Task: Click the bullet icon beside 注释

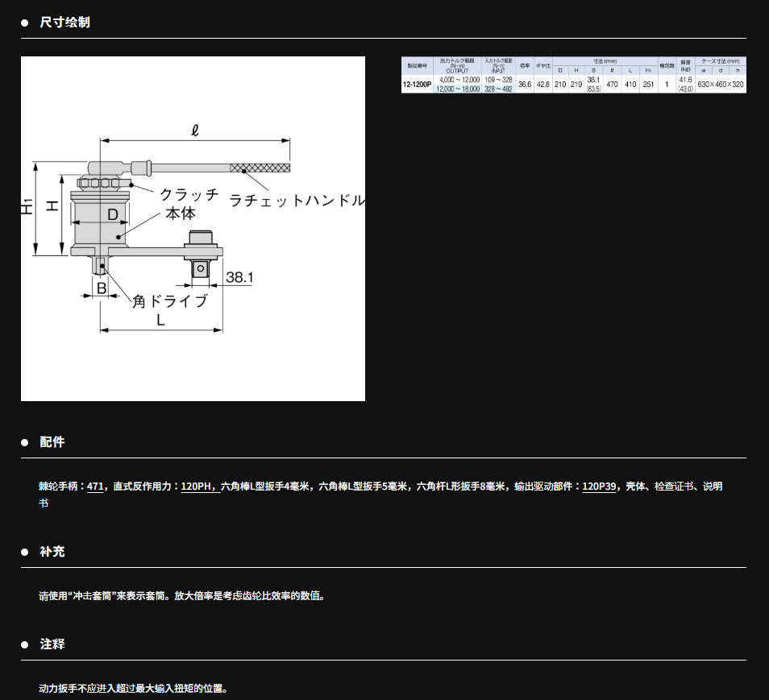Action: (x=25, y=644)
